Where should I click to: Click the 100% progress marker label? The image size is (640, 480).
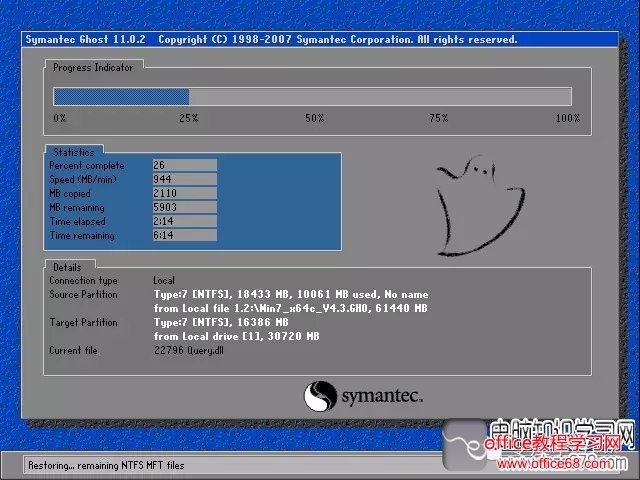568,118
